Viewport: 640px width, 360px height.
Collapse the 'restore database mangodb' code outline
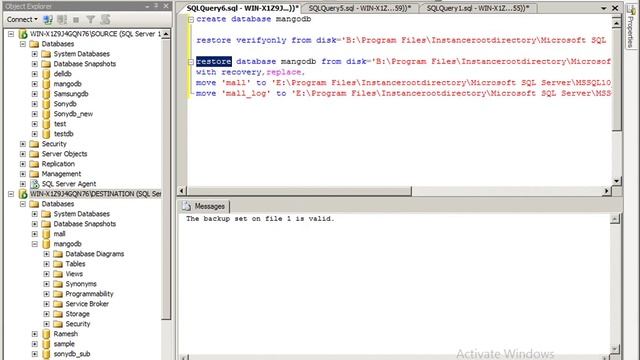click(191, 62)
